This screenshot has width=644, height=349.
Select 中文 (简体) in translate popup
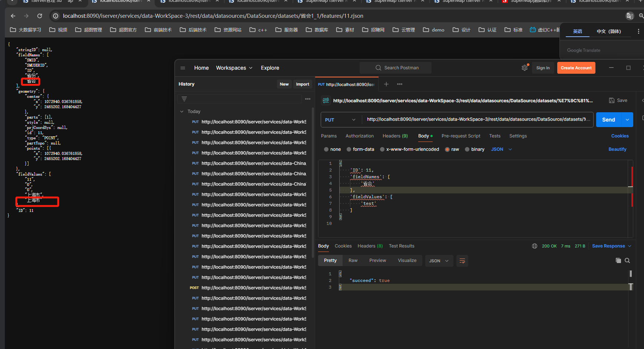[609, 31]
